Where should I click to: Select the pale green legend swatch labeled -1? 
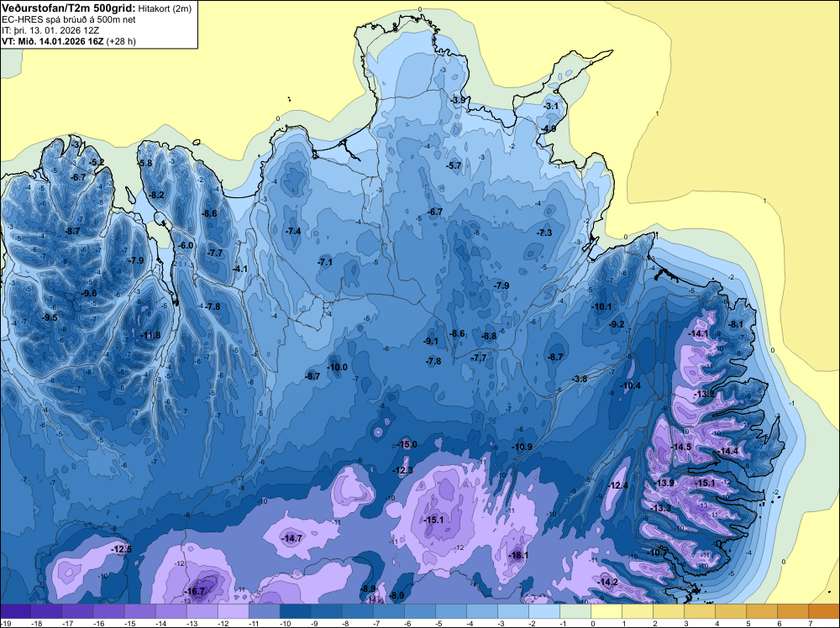(575, 611)
